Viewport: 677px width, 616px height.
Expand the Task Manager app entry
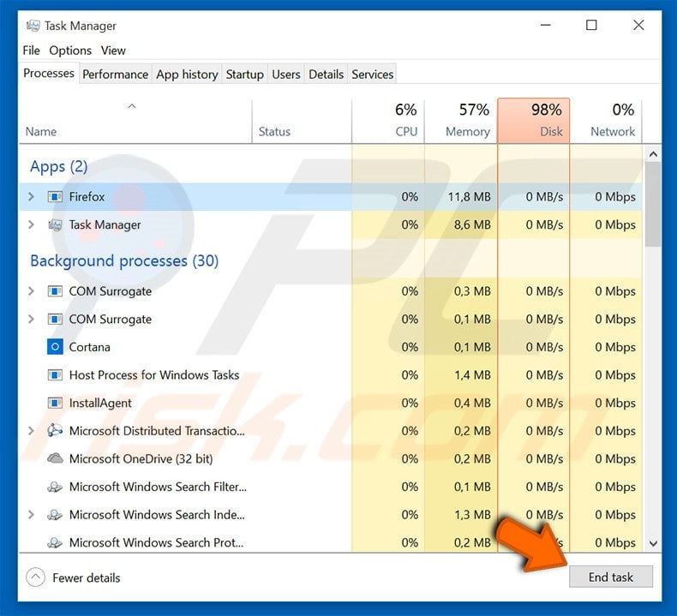click(x=31, y=225)
